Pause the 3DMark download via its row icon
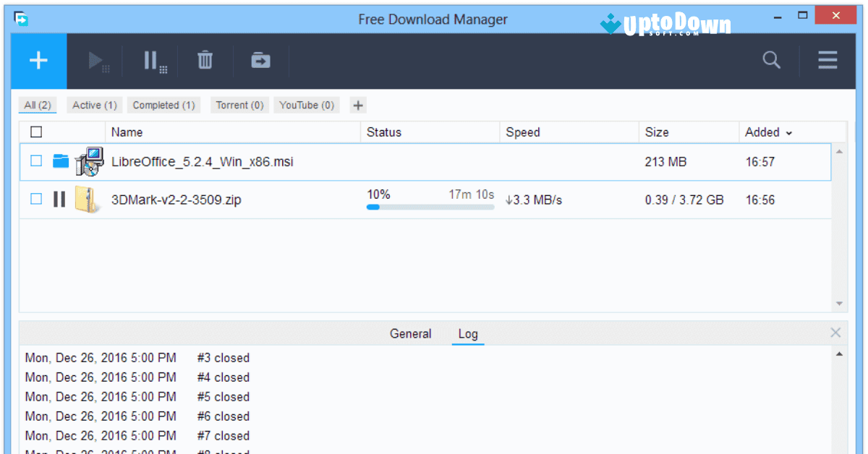This screenshot has height=454, width=868. coord(59,200)
